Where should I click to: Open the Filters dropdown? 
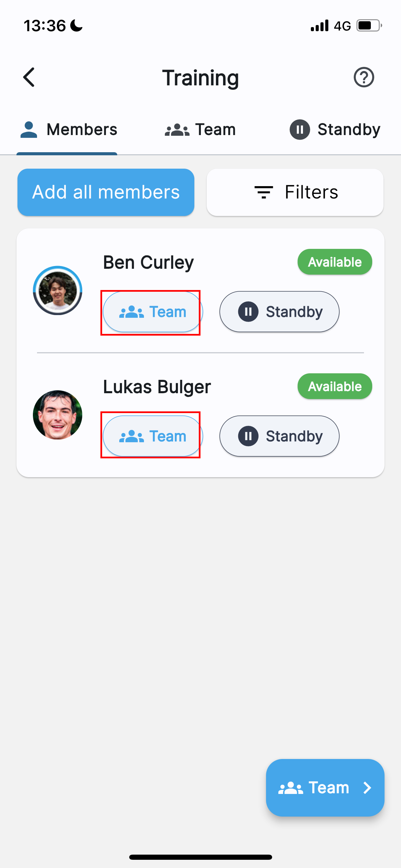[295, 192]
